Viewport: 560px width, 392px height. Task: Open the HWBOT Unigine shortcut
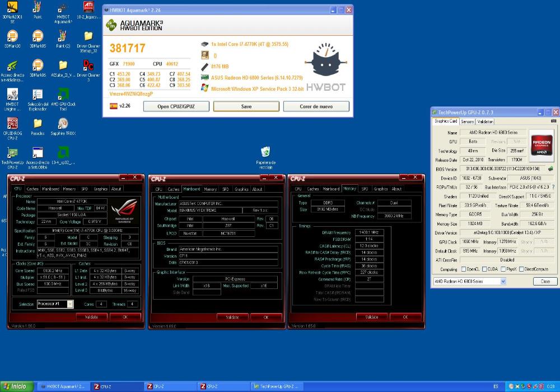coord(12,100)
